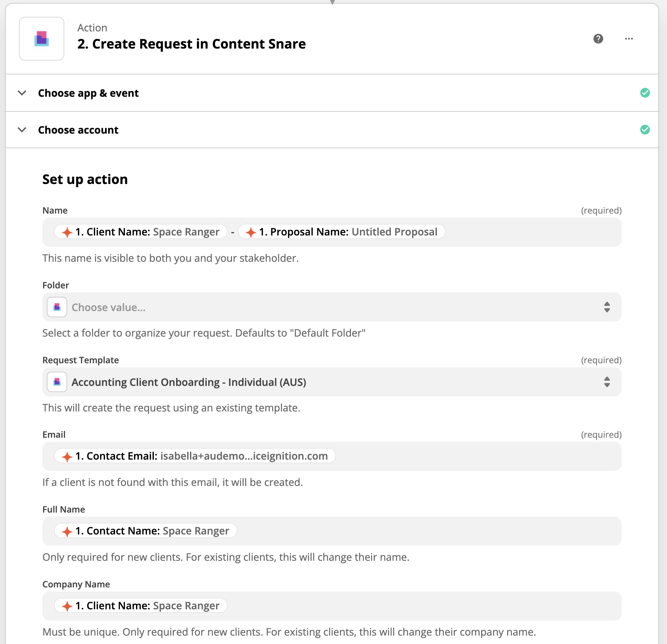This screenshot has height=644, width=667.
Task: Click the Choose app & event heading
Action: pos(88,93)
